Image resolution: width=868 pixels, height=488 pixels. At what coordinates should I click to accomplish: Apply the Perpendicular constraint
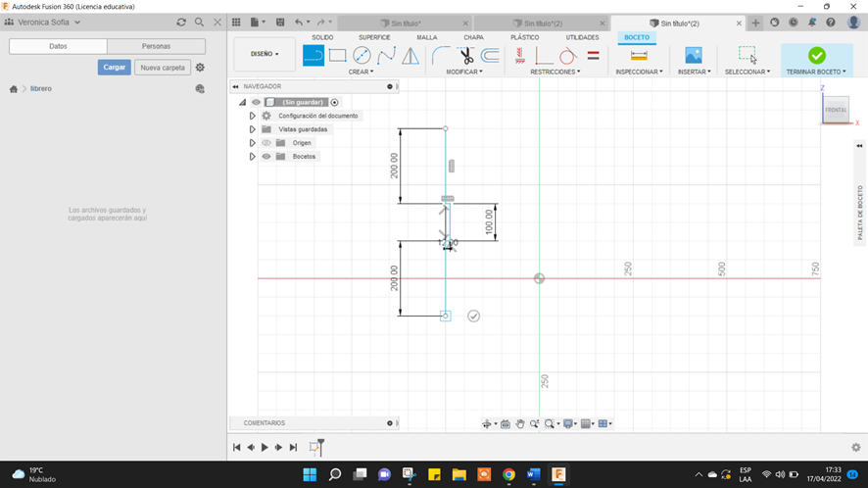543,56
